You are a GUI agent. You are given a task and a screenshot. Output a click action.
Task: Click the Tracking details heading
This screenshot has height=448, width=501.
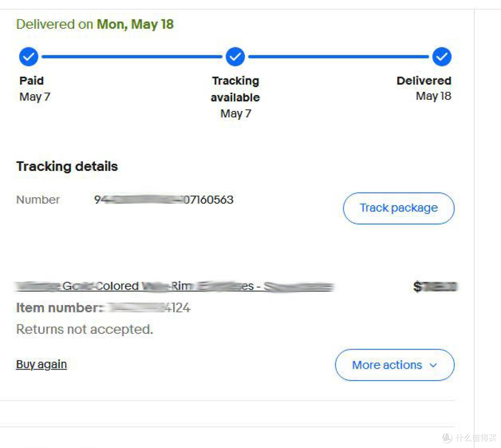(x=67, y=167)
